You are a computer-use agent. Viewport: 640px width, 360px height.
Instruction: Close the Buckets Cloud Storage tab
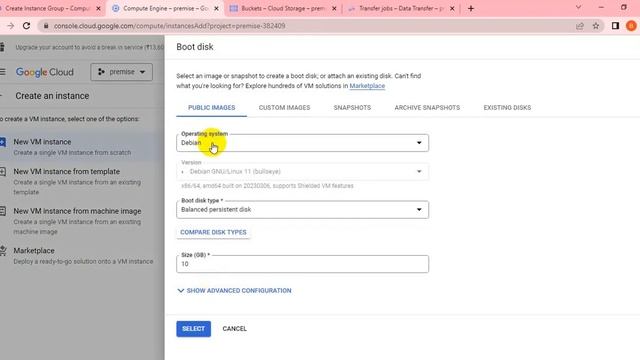point(334,8)
